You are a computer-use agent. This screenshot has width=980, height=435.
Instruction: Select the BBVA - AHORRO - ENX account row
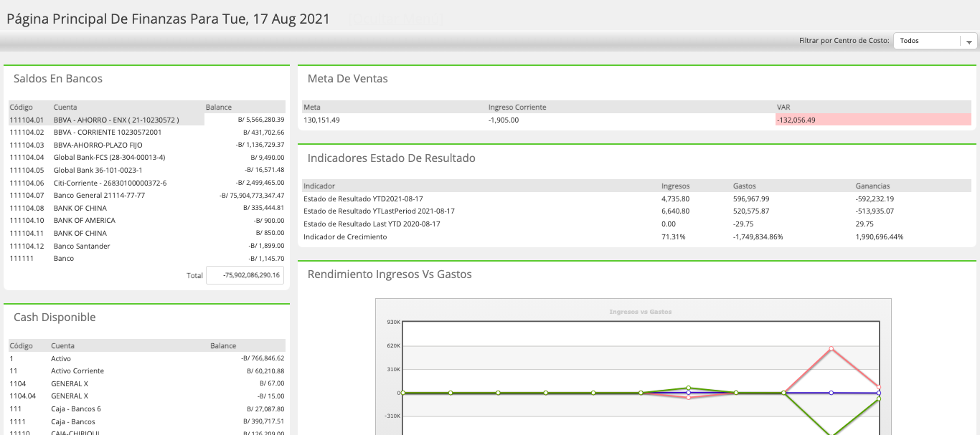[x=147, y=120]
